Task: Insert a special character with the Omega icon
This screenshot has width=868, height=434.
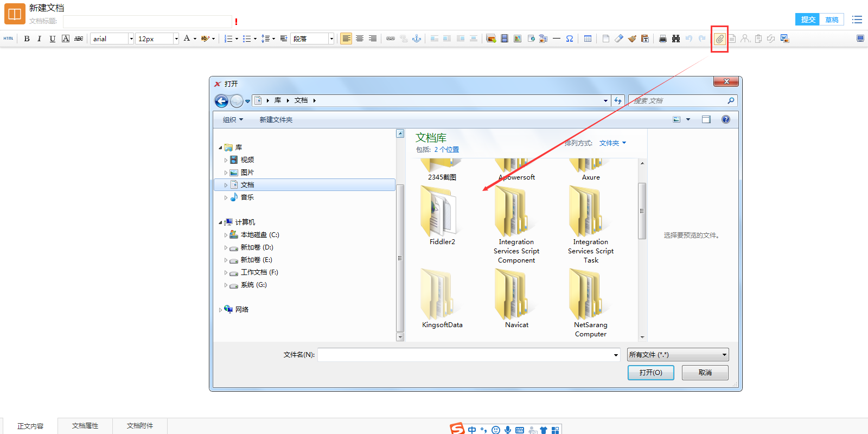Action: click(570, 39)
